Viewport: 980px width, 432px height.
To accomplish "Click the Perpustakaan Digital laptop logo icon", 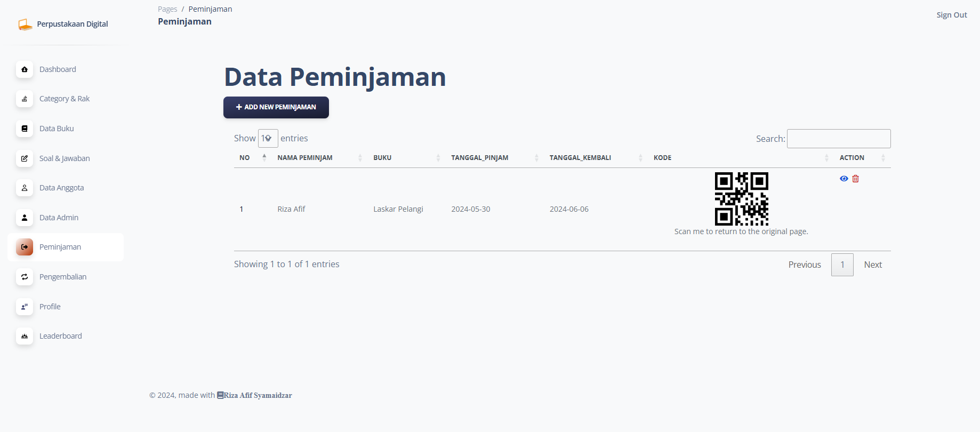I will point(25,25).
